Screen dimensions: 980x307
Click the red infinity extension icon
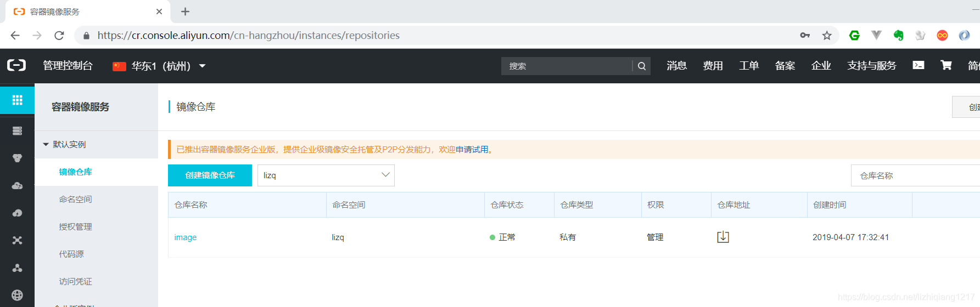942,36
